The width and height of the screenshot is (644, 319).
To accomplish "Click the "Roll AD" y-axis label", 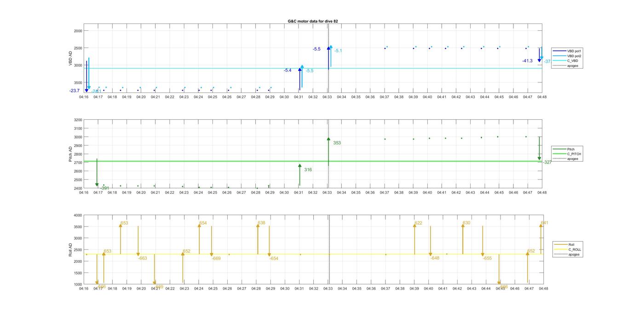I will pos(71,249).
